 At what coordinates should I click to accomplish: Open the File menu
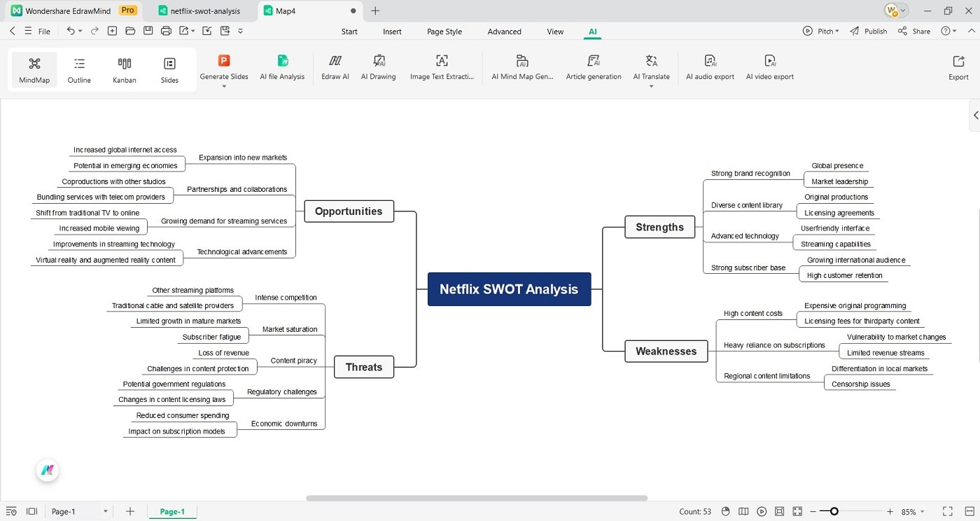click(44, 32)
